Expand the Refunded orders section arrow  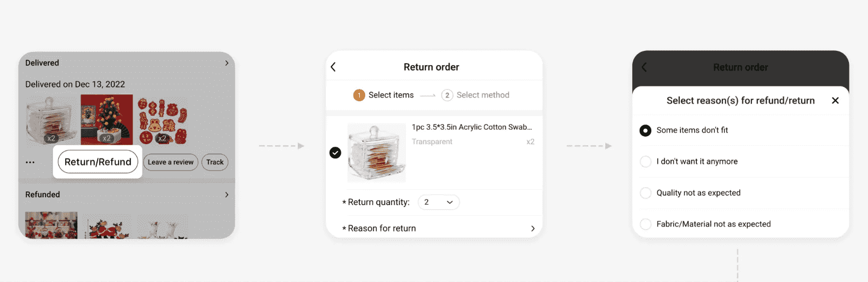pyautogui.click(x=227, y=195)
